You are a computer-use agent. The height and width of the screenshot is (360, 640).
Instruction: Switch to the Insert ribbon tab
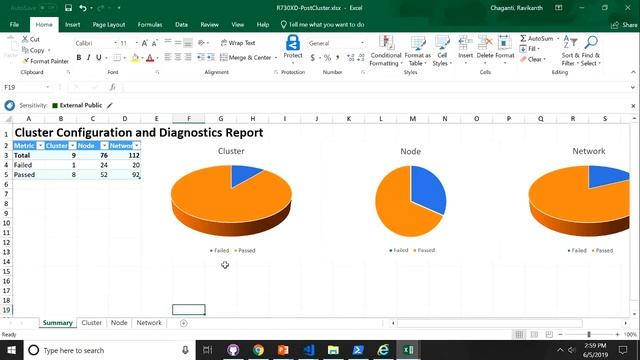[x=73, y=24]
